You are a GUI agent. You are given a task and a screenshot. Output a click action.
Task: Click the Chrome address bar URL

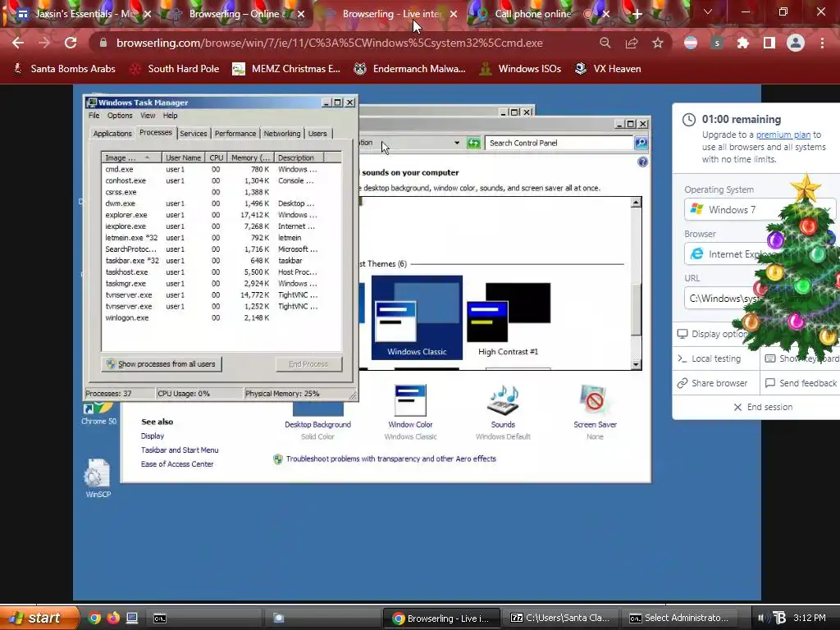330,43
